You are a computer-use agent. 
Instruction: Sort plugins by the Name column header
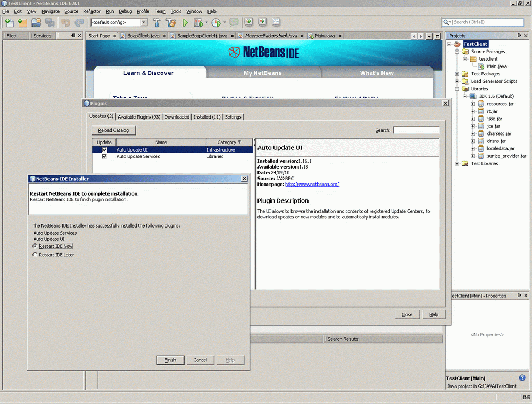coord(161,142)
